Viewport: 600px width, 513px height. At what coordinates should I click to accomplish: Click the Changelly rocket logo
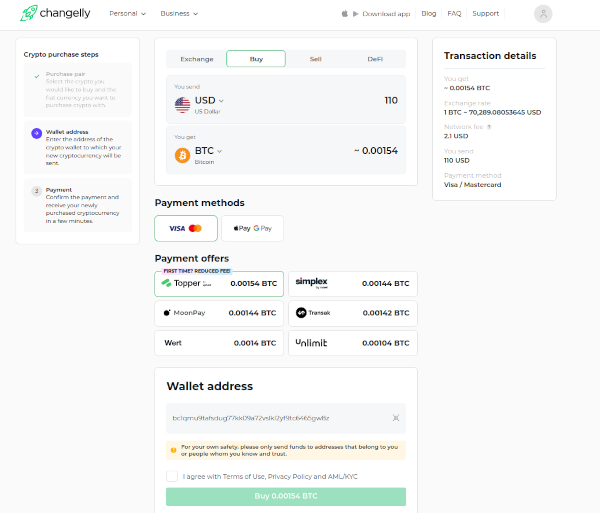click(x=29, y=13)
